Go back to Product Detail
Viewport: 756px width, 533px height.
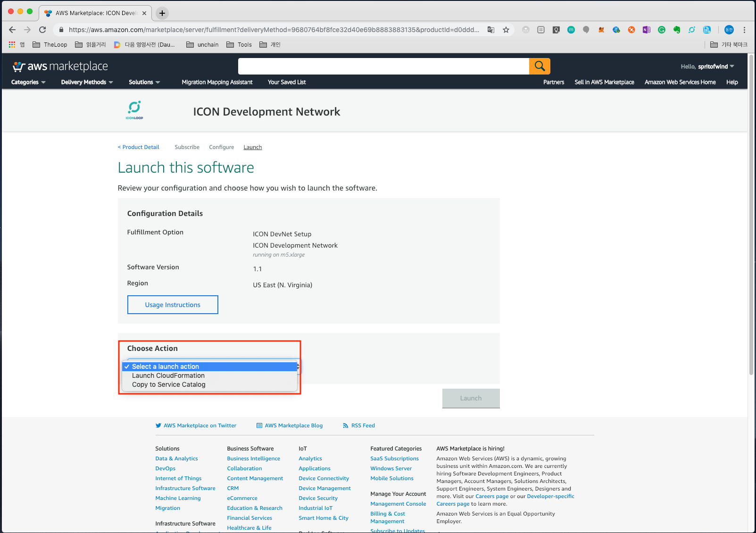tap(138, 147)
